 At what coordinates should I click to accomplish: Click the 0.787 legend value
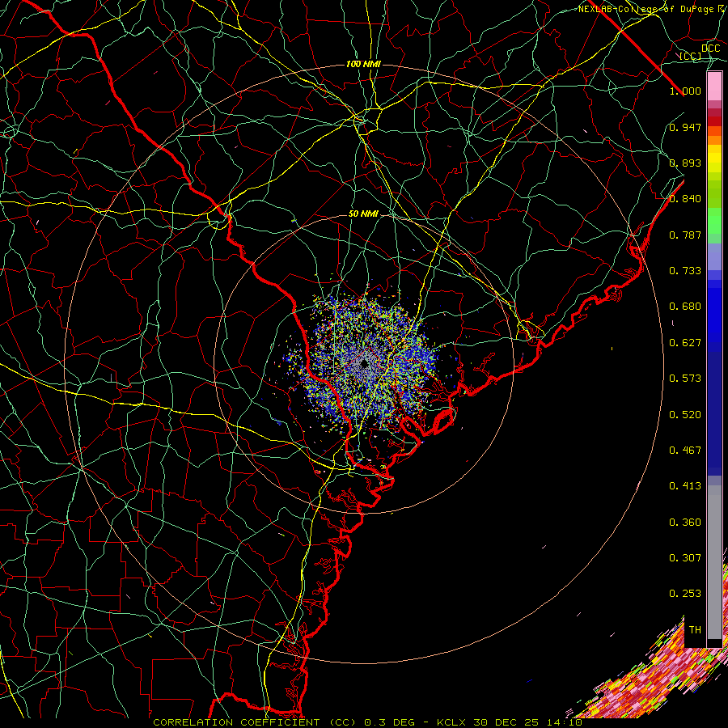[685, 235]
